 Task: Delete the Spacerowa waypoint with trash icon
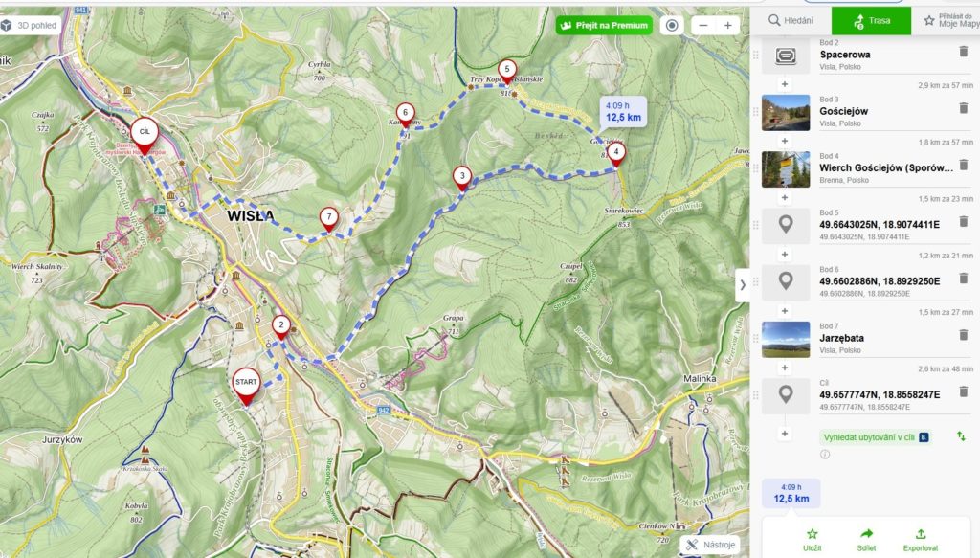[x=963, y=52]
